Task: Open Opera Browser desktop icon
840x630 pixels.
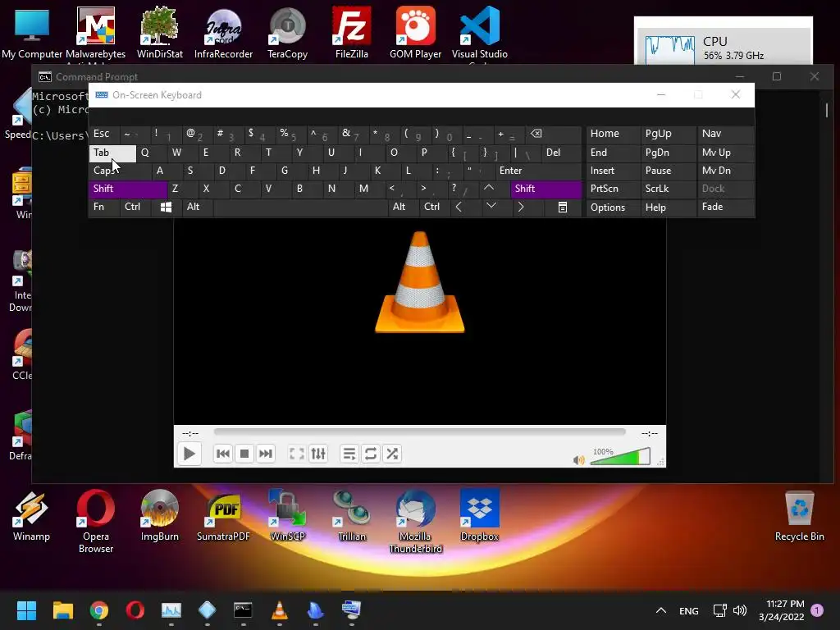Action: (x=96, y=521)
